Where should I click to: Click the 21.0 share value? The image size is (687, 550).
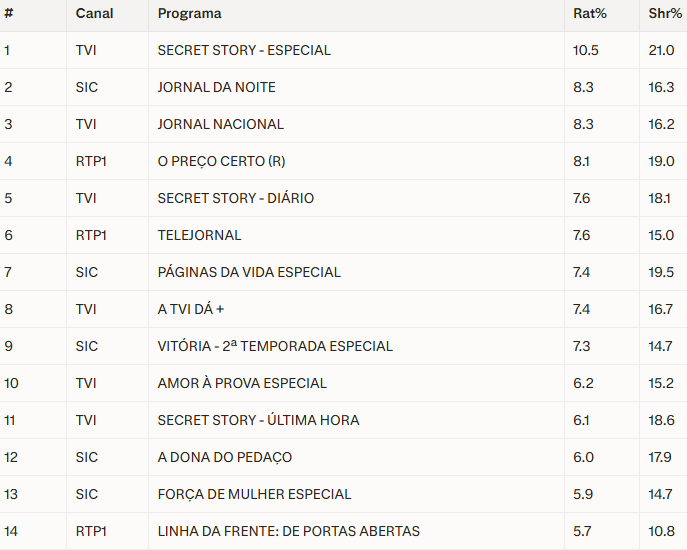(x=661, y=50)
